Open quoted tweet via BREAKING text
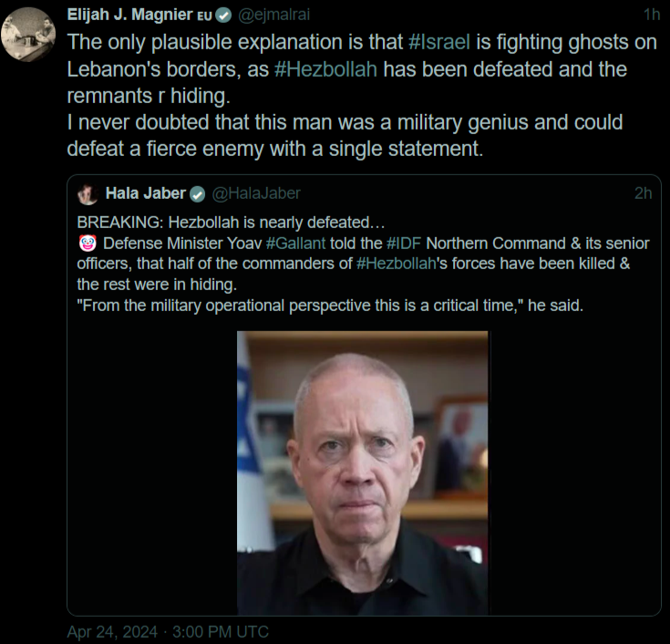Viewport: 670px width, 644px height. pos(232,223)
